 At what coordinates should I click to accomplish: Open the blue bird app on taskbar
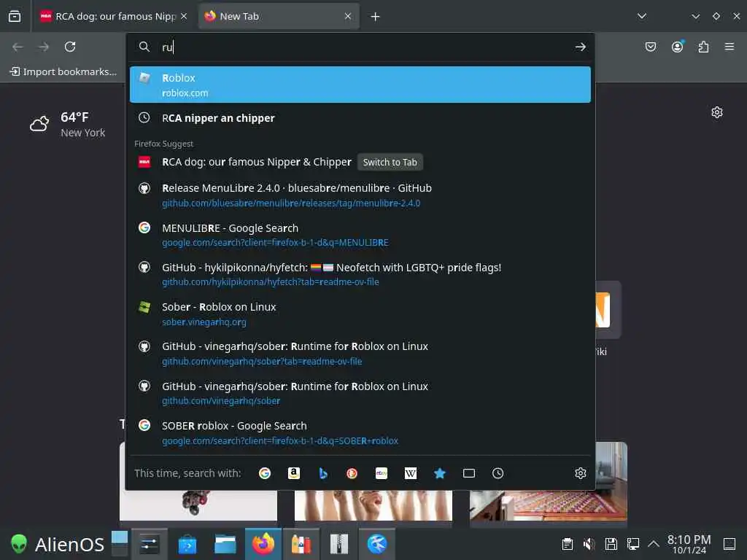click(377, 544)
